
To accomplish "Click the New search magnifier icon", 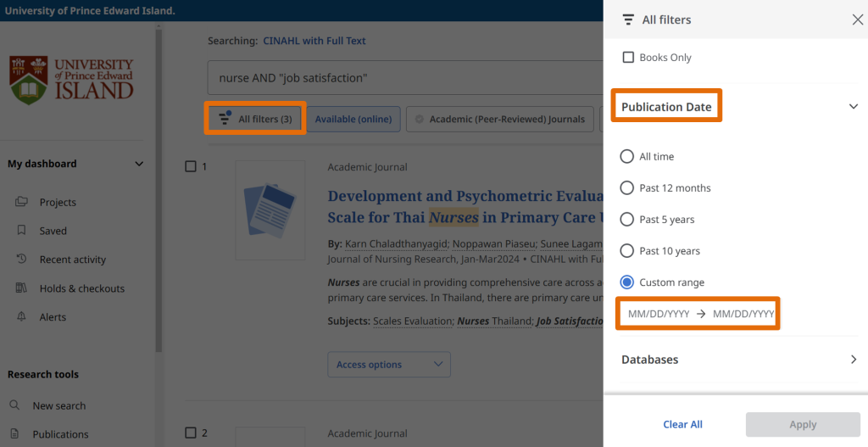I will (x=15, y=405).
